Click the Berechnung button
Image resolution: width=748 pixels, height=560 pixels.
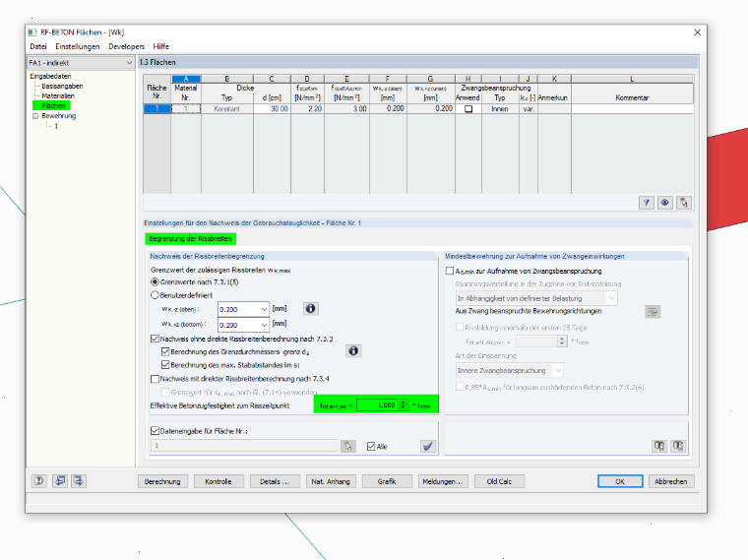click(x=162, y=481)
